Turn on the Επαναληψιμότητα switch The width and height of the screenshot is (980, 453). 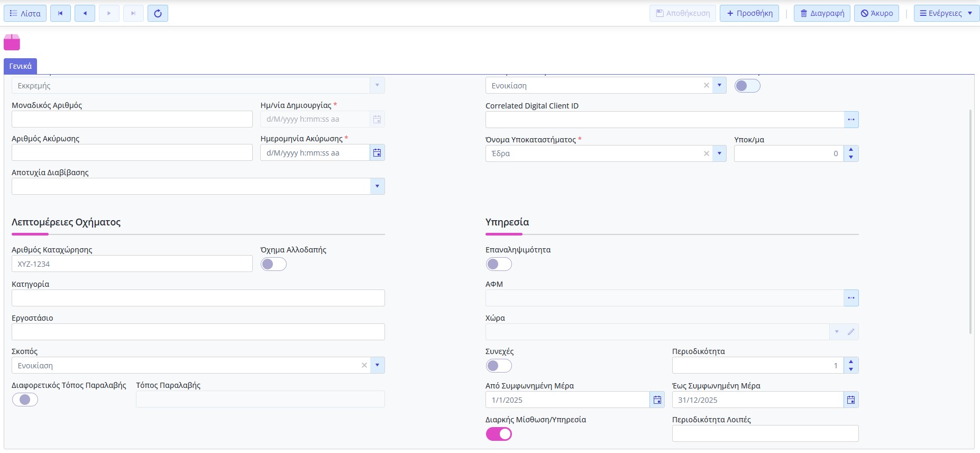tap(499, 264)
